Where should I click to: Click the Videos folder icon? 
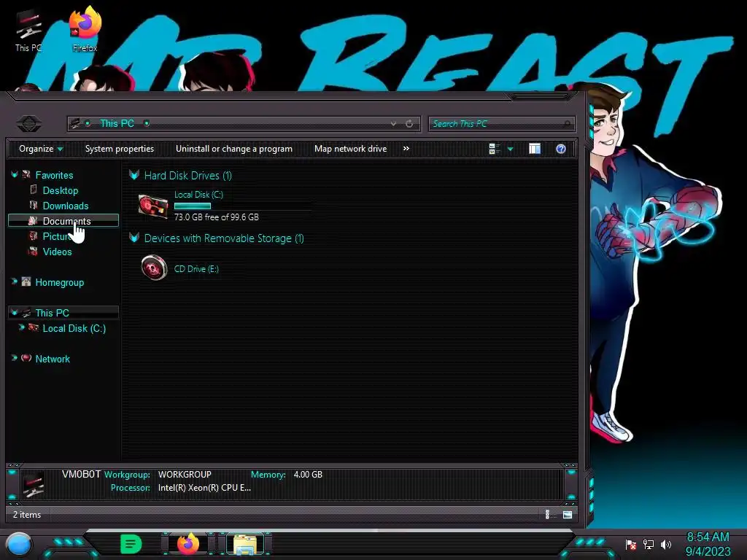point(34,251)
